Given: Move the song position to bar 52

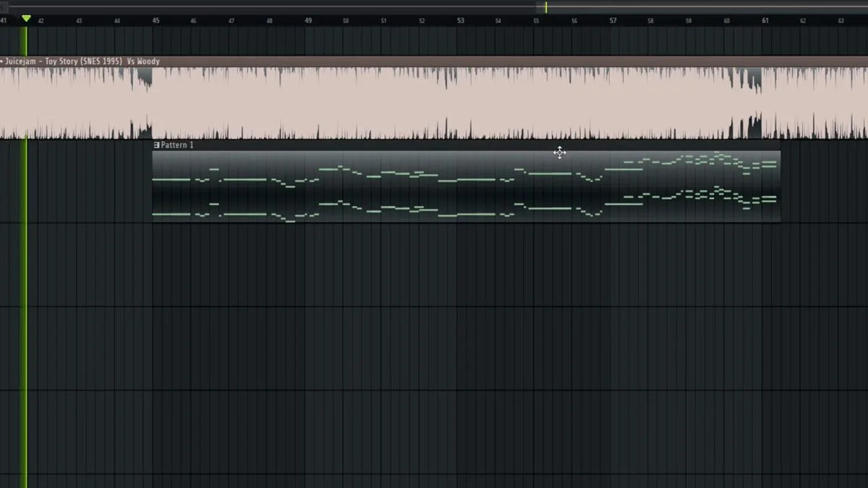Looking at the screenshot, I should (422, 21).
